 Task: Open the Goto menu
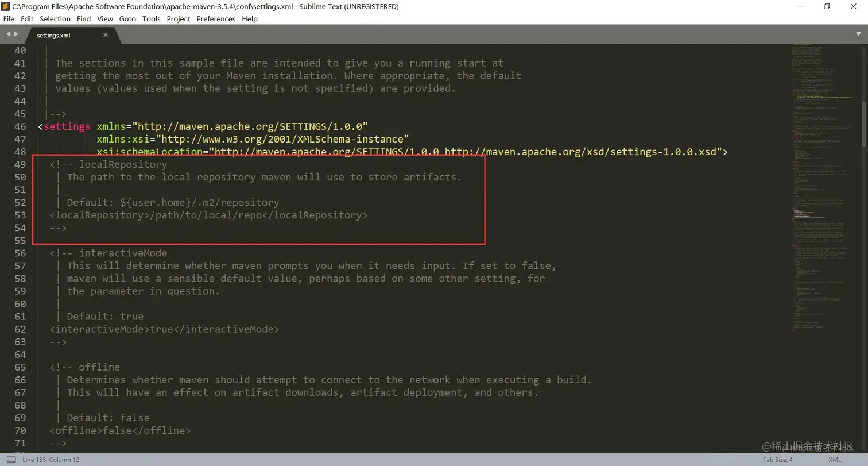[x=127, y=18]
